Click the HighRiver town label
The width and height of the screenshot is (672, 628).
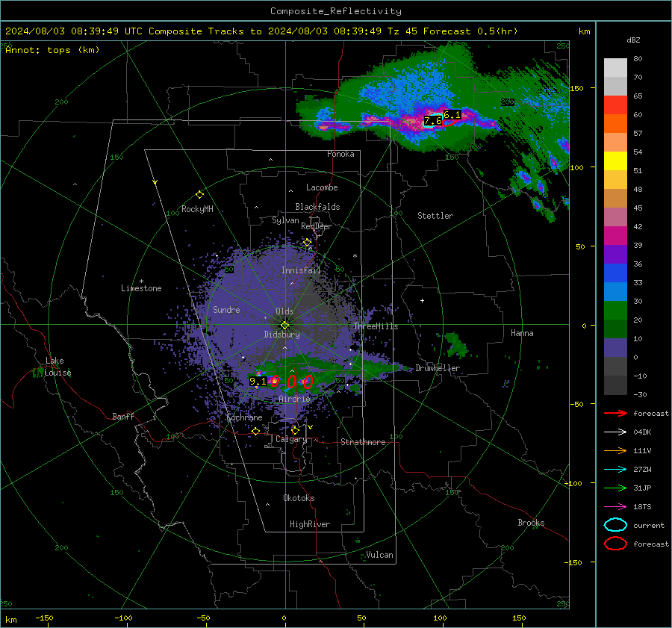click(x=310, y=524)
